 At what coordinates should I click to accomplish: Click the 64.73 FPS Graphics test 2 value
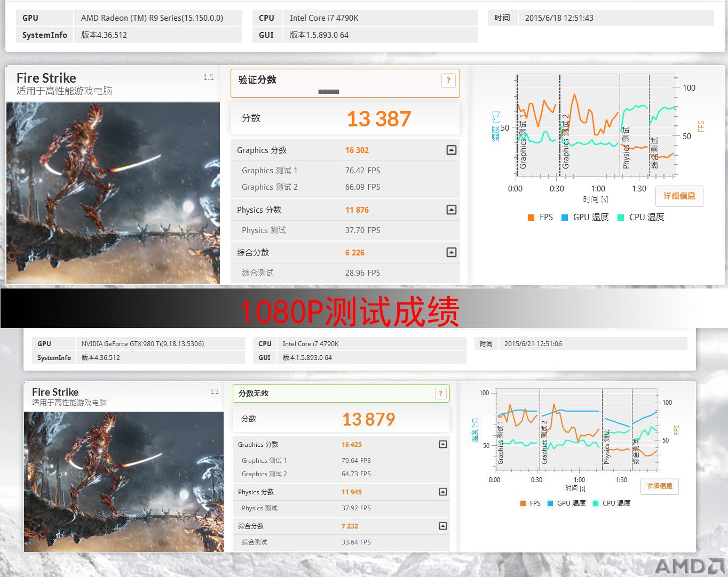coord(356,474)
